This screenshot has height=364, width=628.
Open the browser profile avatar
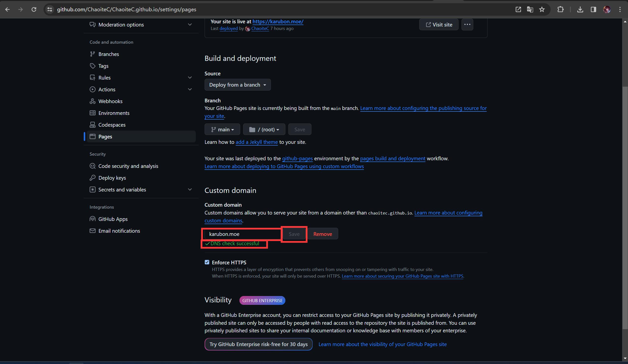[607, 10]
